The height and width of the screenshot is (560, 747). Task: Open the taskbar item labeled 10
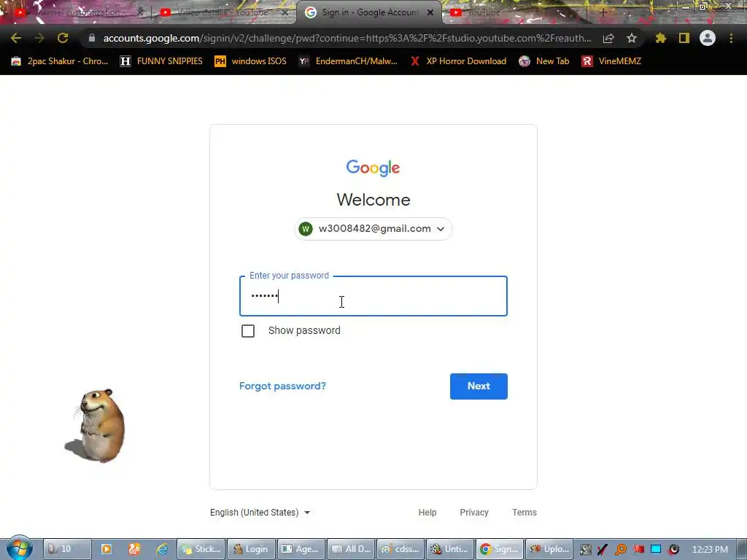tap(67, 549)
